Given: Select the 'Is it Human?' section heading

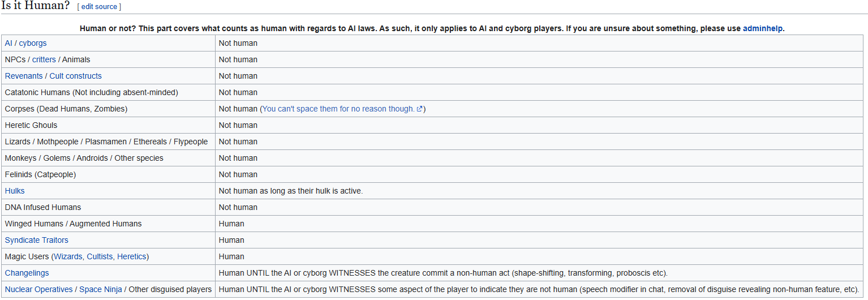Looking at the screenshot, I should pos(36,6).
